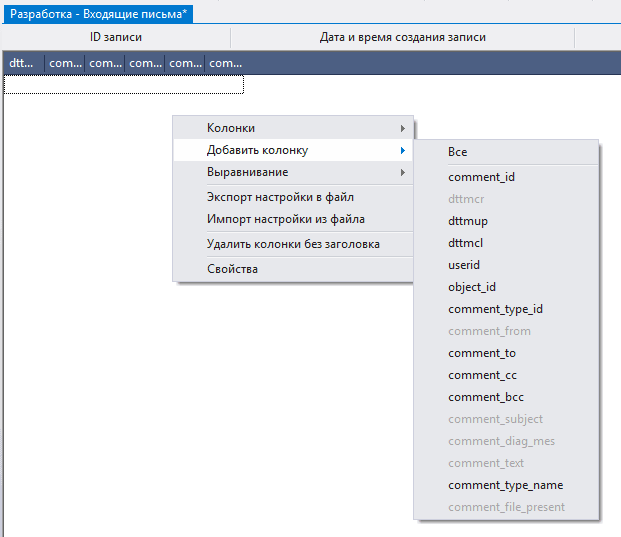
Task: Add the comment_type_name column
Action: [x=505, y=485]
